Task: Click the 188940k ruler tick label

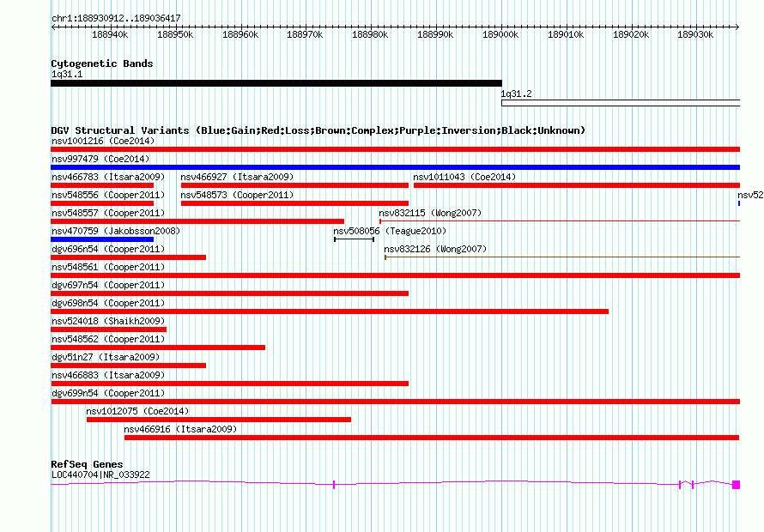Action: 110,34
